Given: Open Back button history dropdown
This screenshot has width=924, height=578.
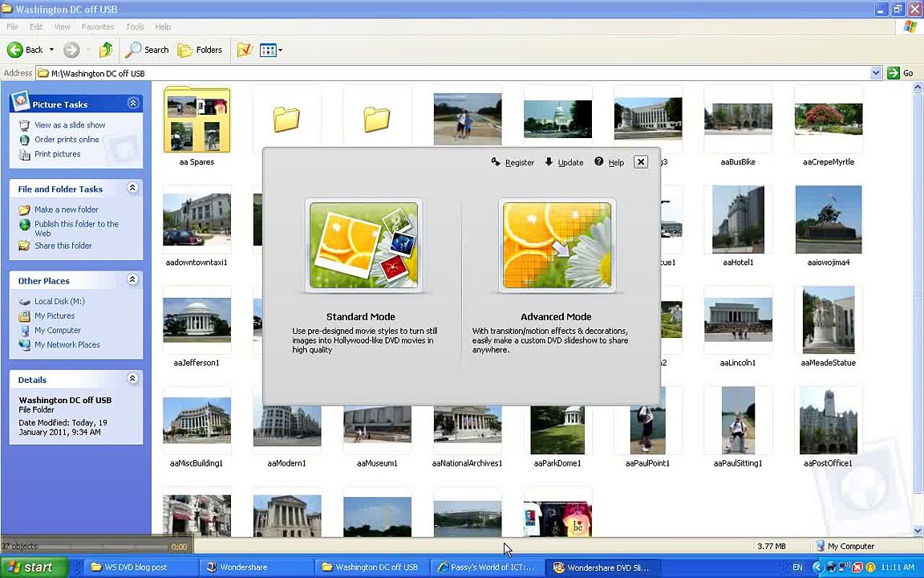Looking at the screenshot, I should coord(51,50).
